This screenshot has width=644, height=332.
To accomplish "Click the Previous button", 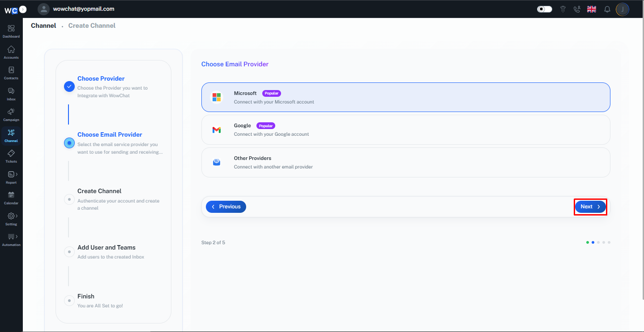I will tap(226, 207).
